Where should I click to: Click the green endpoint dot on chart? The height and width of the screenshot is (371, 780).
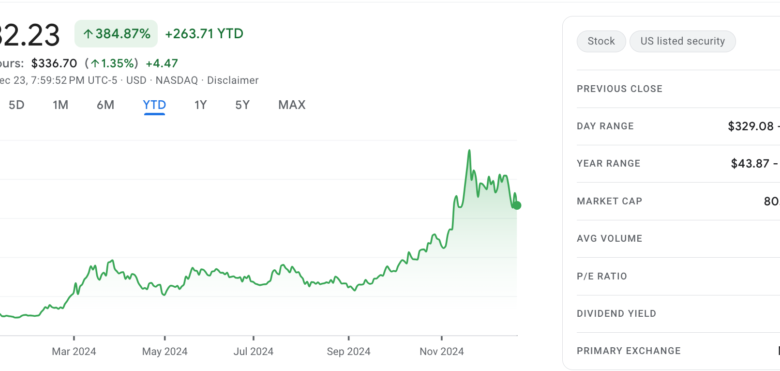(x=517, y=205)
